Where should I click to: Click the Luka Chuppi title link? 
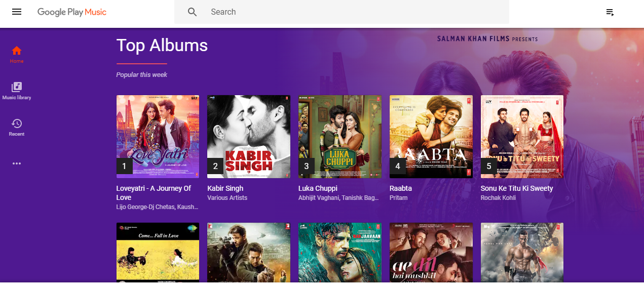click(318, 188)
